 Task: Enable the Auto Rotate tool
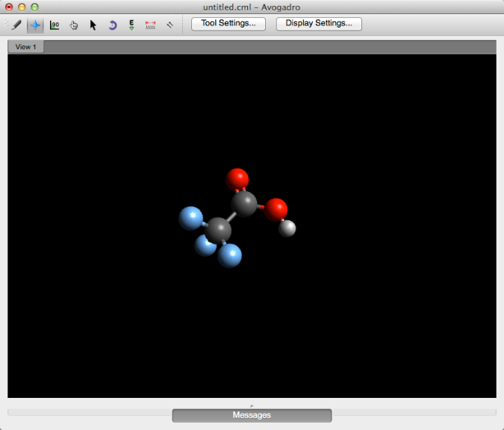click(x=113, y=25)
